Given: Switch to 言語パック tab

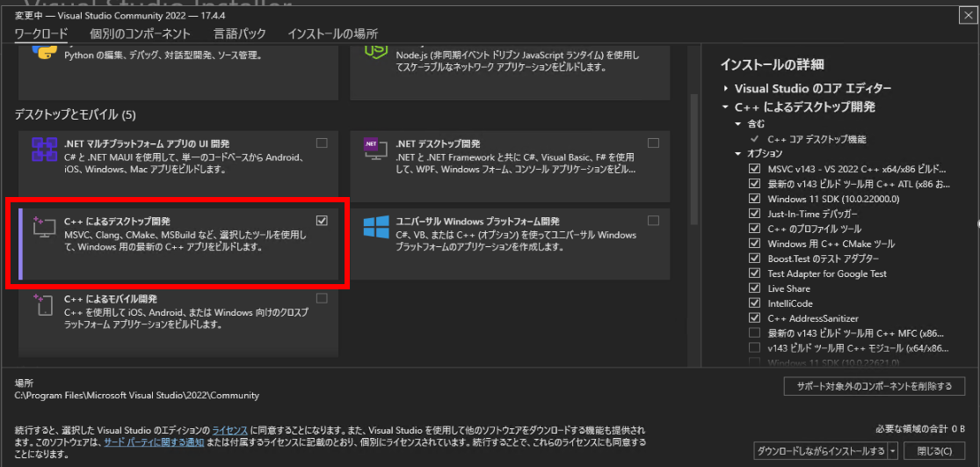Looking at the screenshot, I should point(239,33).
